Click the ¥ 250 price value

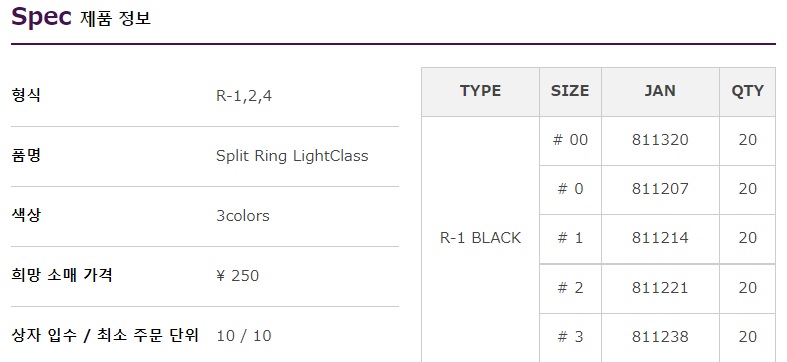237,276
